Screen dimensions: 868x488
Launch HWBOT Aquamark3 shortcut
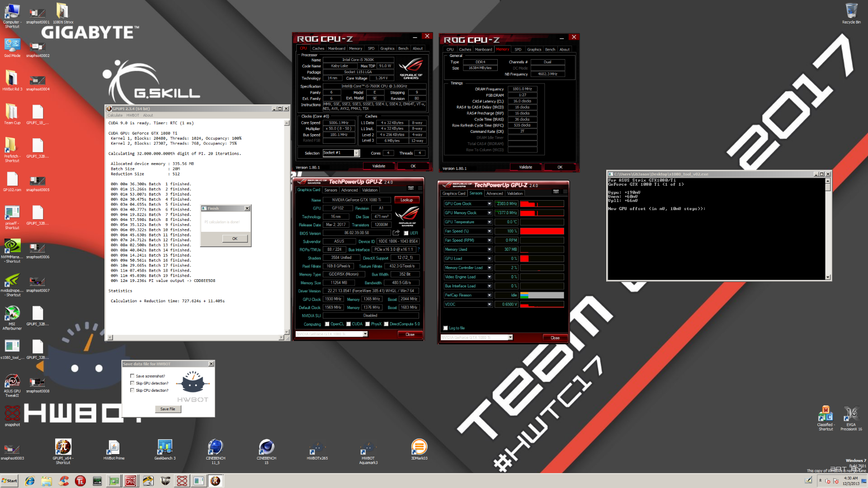[x=368, y=451]
